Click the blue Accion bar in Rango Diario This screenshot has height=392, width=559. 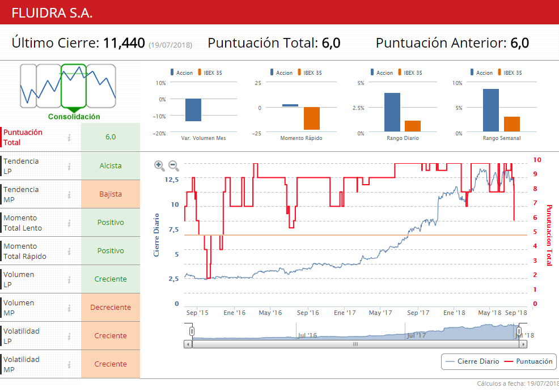click(x=392, y=112)
